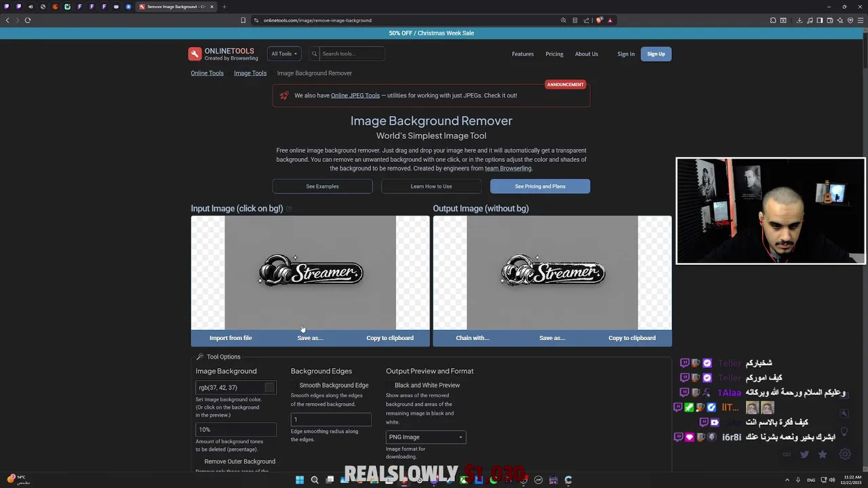Open the browser hamburger menu

pos(861,20)
